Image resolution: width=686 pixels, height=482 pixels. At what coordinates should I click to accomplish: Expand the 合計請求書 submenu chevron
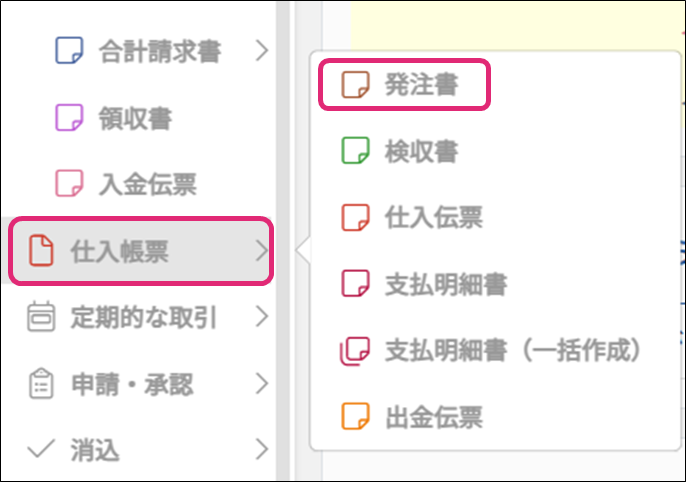(x=262, y=50)
